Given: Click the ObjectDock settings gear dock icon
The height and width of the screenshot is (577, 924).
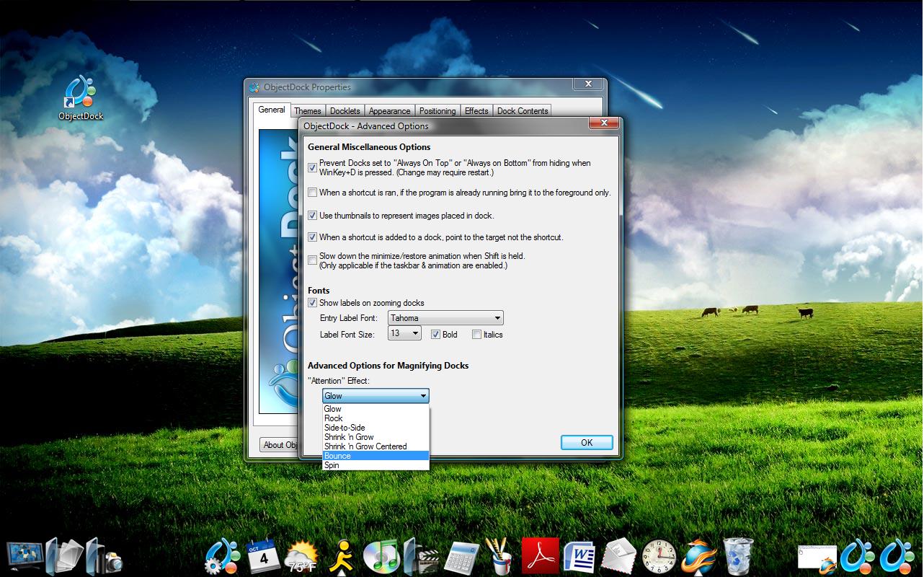Looking at the screenshot, I should 223,556.
